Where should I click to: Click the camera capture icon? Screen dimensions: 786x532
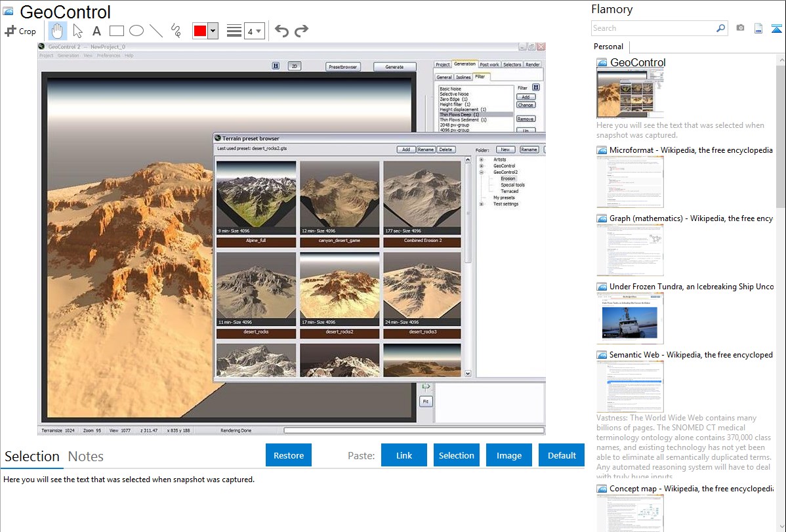click(740, 28)
